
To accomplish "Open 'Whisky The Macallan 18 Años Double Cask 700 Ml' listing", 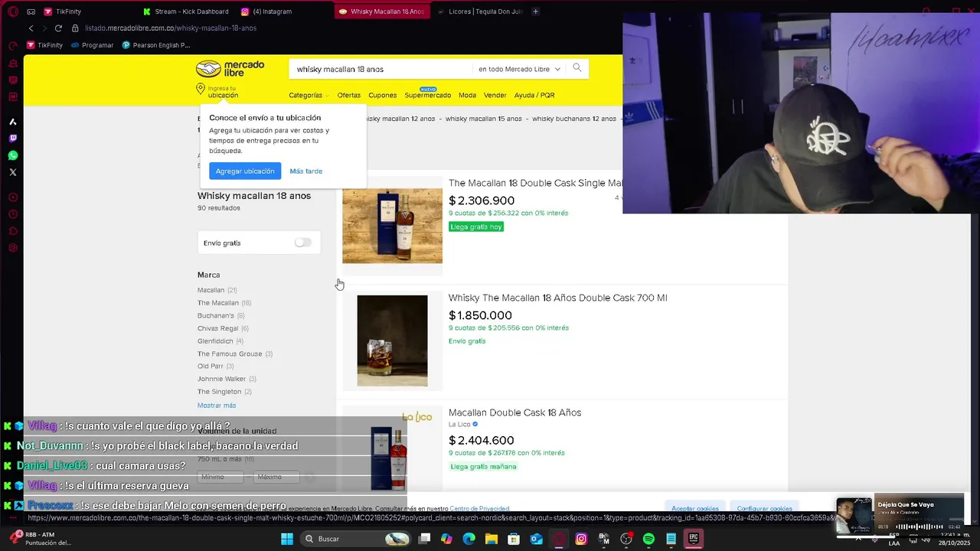I will (x=557, y=298).
